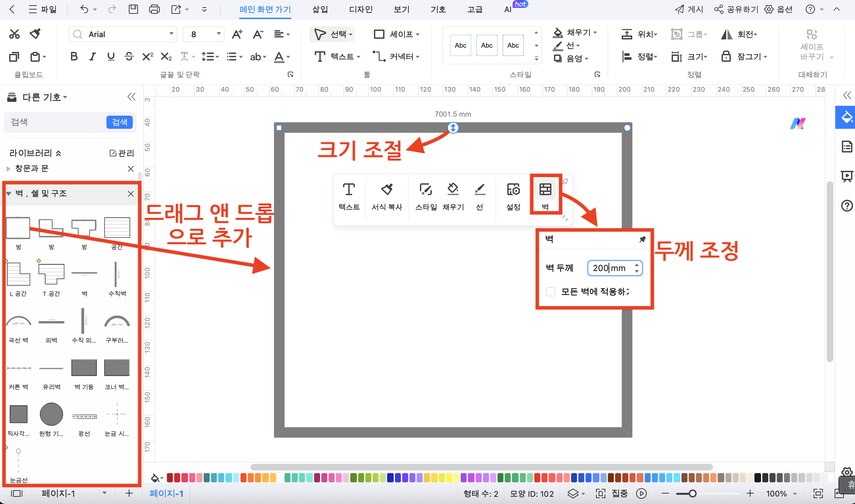Toggle 집중 focus mode
This screenshot has height=504, width=855.
[x=612, y=493]
